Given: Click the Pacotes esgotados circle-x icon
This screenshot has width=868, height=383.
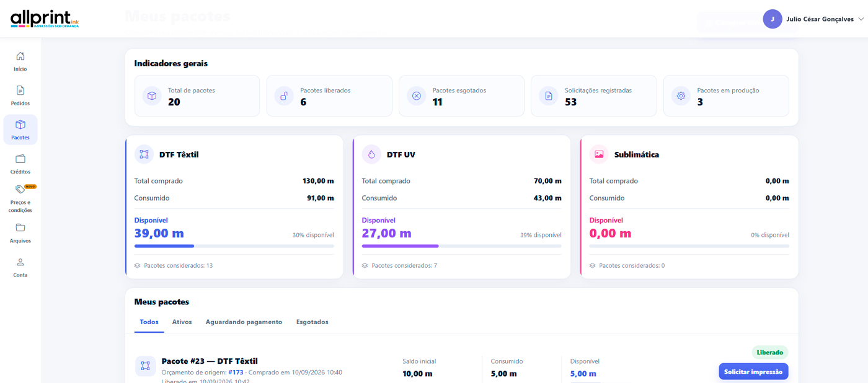Looking at the screenshot, I should tap(417, 96).
